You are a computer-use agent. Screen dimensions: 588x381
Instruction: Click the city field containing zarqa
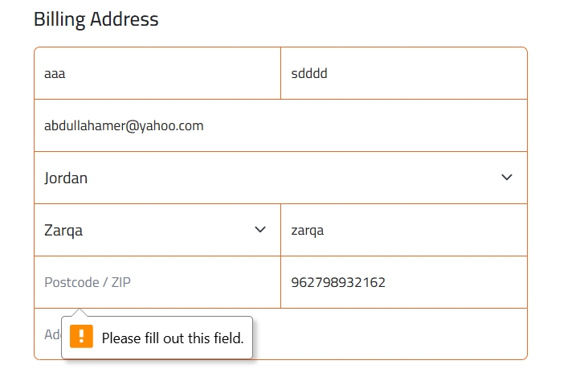pos(404,230)
